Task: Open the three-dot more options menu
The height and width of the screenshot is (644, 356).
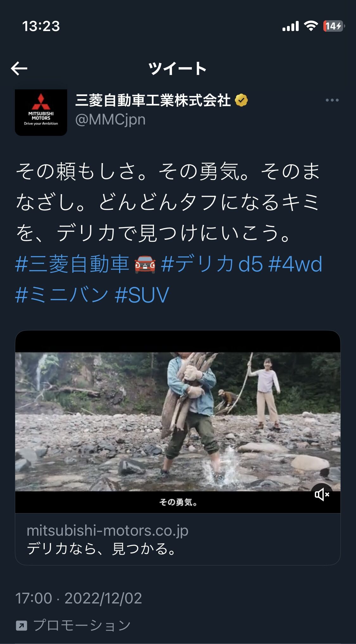Action: [332, 100]
